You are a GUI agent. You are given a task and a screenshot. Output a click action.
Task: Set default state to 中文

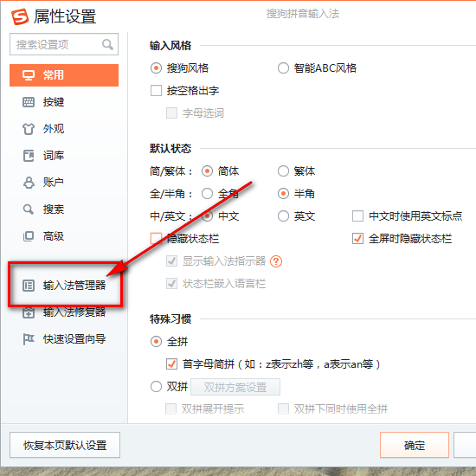coord(207,216)
